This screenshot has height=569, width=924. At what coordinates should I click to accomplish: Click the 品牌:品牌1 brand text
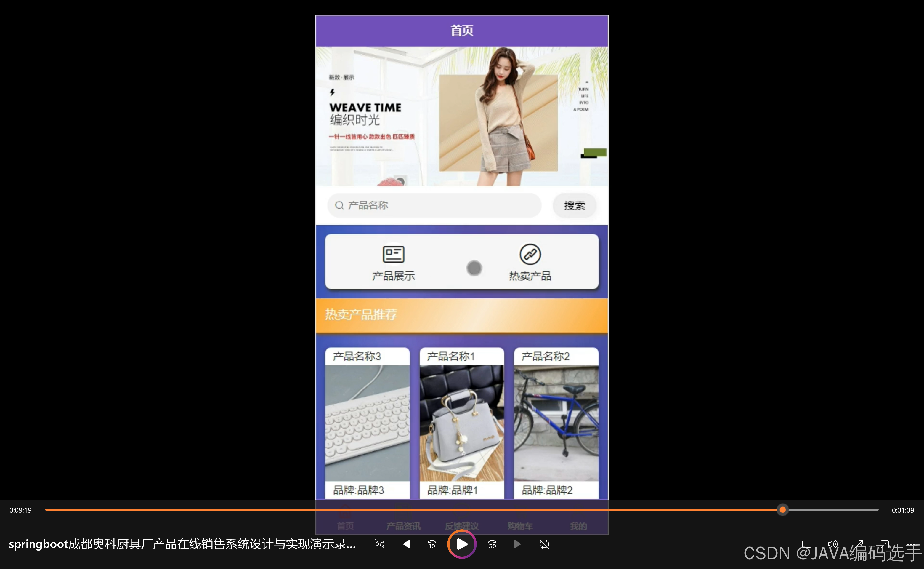[453, 490]
